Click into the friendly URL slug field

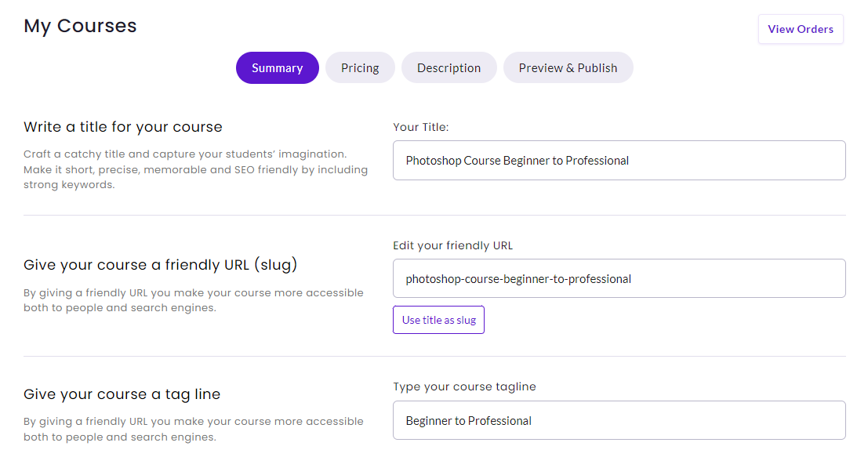(x=619, y=278)
